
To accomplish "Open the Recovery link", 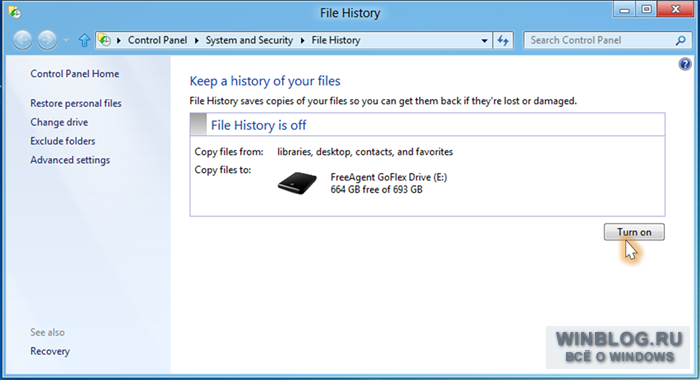I will click(x=50, y=351).
